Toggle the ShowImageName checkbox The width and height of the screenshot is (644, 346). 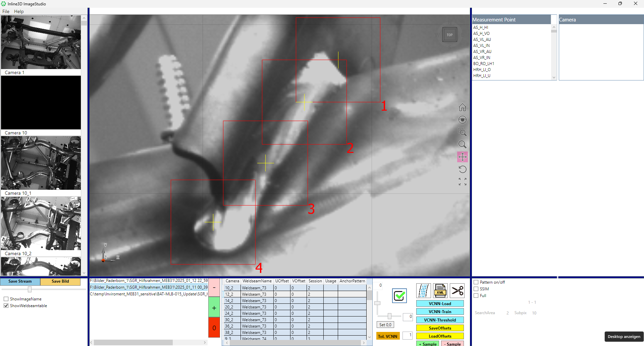6,299
